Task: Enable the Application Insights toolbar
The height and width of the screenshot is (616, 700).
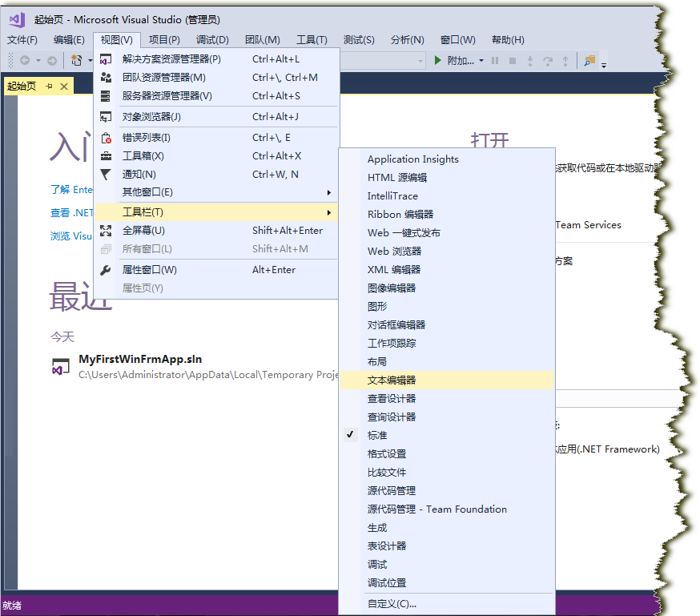Action: 446,159
